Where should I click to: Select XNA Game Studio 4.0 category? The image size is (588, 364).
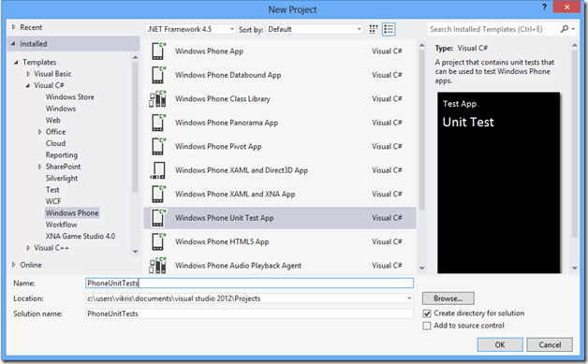(x=81, y=236)
